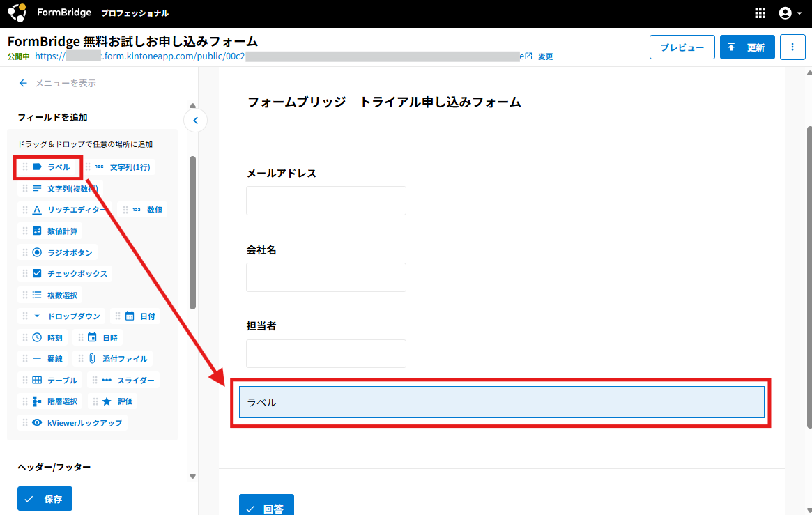Click the 変更 link next to URL
Viewport: 812px width, 515px height.
(545, 56)
